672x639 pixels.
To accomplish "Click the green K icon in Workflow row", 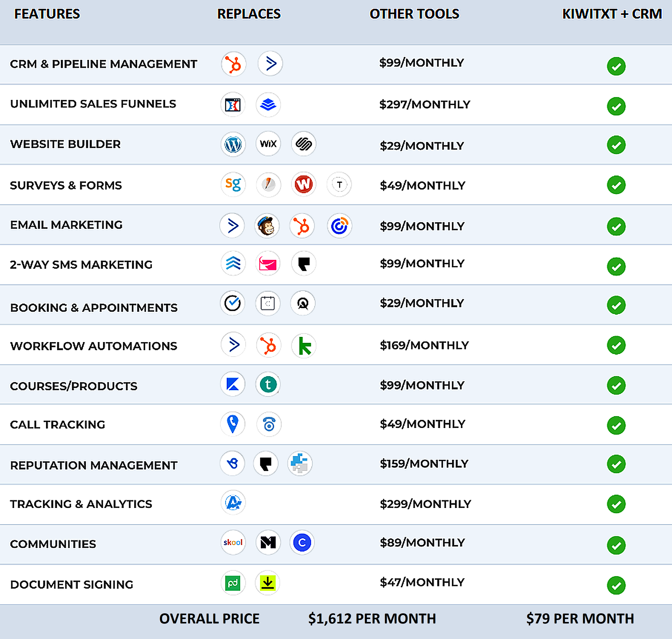I will point(304,346).
